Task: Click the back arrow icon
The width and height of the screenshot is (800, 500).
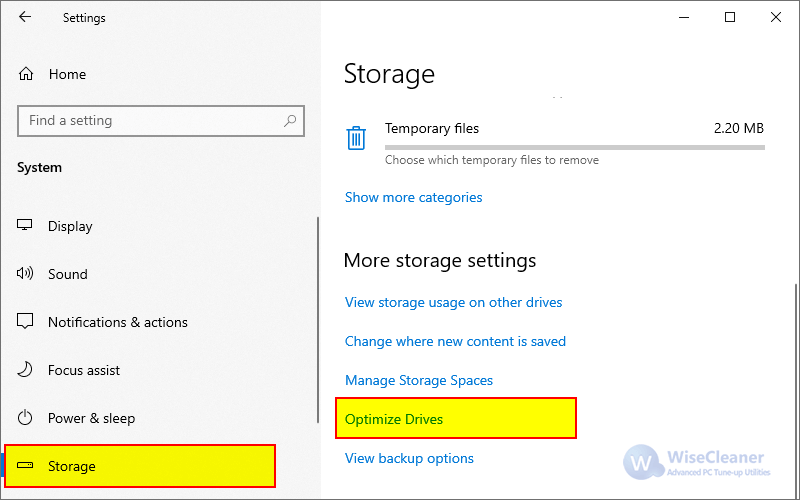Action: 24,17
